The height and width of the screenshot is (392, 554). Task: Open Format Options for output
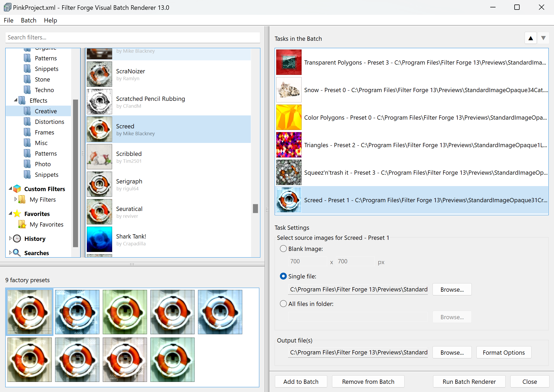point(504,352)
